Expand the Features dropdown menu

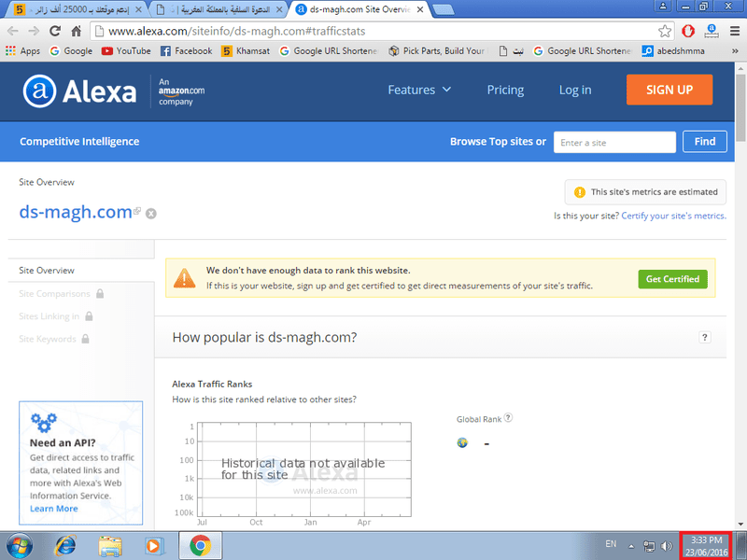tap(419, 90)
